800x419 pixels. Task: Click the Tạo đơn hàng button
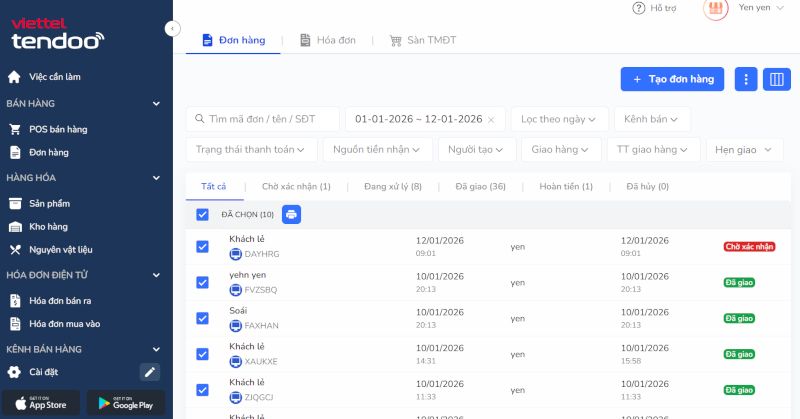coord(671,80)
